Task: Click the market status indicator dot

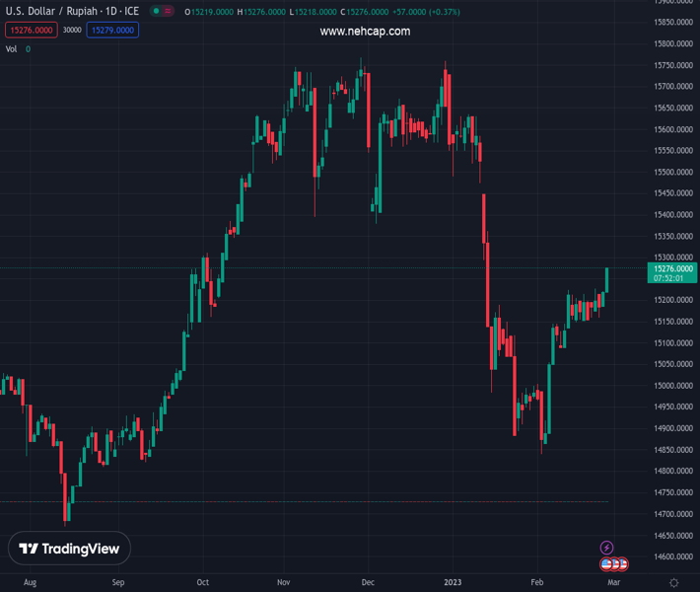Action: 158,12
